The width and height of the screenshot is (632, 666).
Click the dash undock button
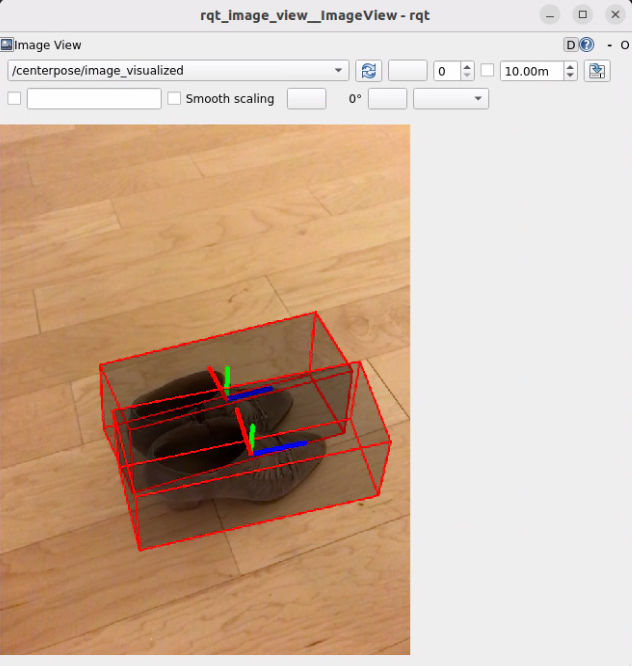click(x=608, y=45)
